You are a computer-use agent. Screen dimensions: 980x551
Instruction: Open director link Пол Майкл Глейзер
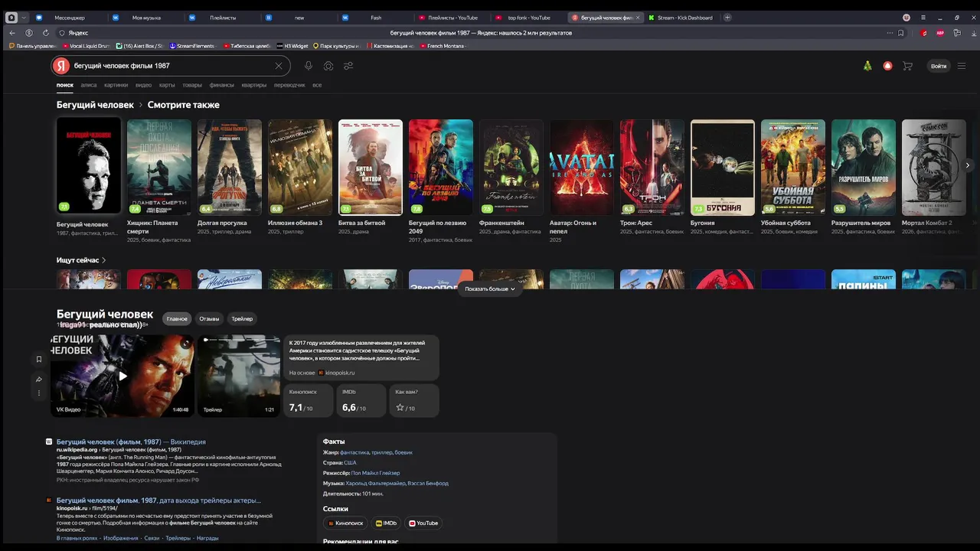click(x=375, y=473)
